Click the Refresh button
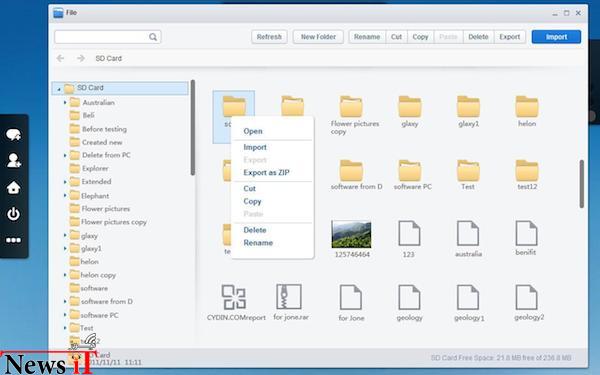This screenshot has width=600, height=375. click(x=269, y=37)
